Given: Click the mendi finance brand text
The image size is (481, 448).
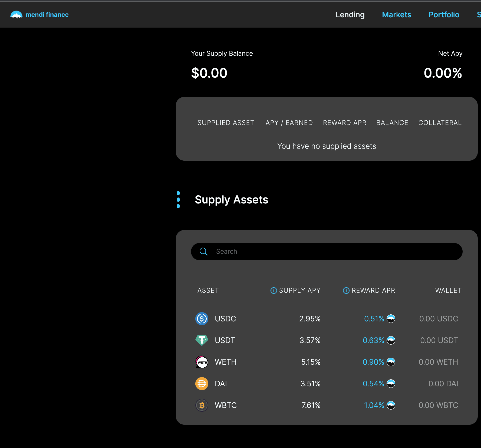Looking at the screenshot, I should 47,15.
